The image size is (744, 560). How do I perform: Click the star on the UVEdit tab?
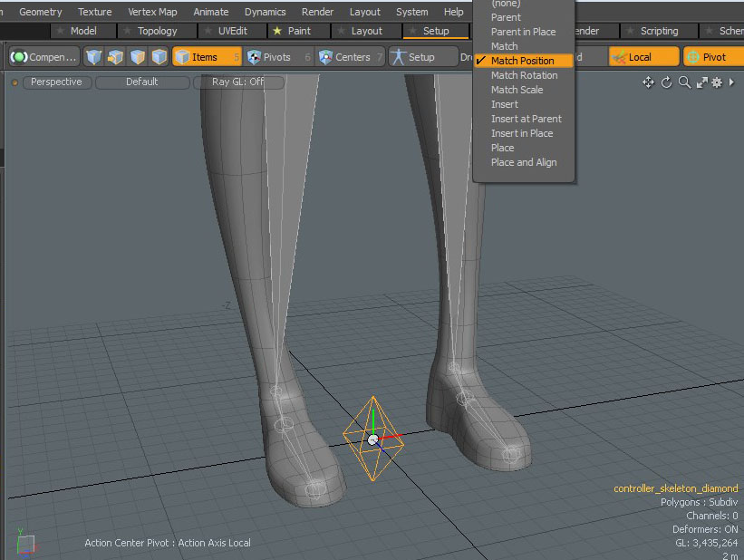208,31
